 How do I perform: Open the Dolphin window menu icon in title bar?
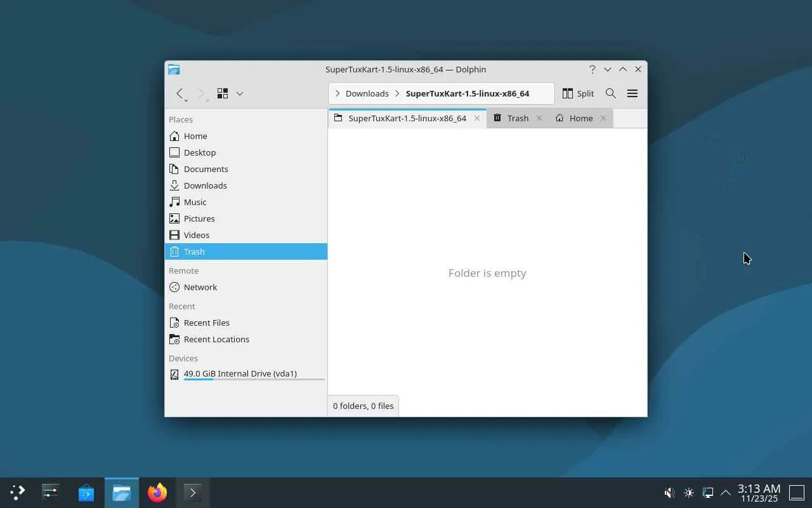pos(174,69)
